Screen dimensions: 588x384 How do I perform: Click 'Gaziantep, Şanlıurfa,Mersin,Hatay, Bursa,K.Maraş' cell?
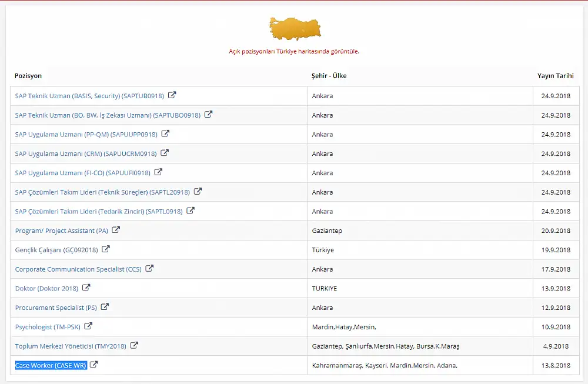point(420,346)
